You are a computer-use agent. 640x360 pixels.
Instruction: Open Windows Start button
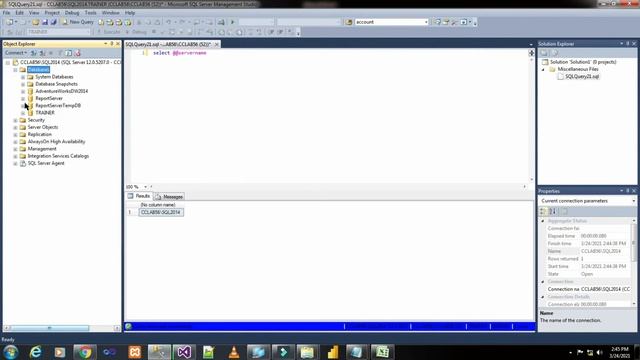click(x=11, y=352)
